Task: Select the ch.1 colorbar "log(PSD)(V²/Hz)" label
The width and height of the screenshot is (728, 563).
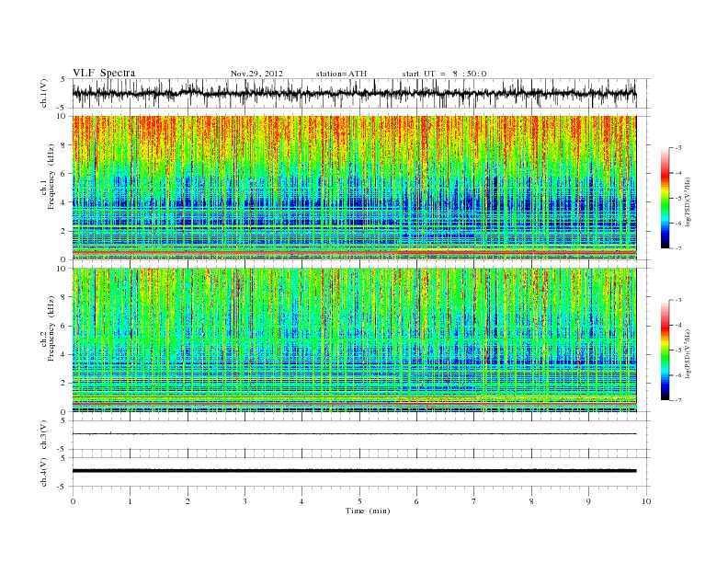Action: (x=688, y=201)
